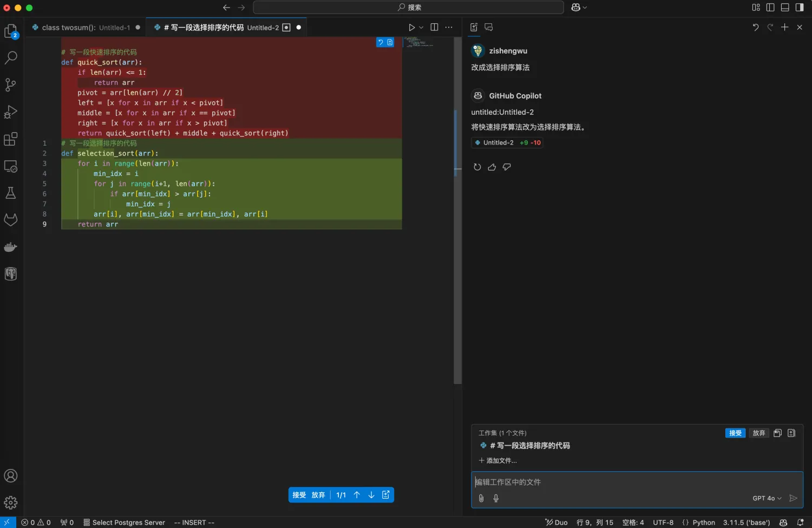The image size is (812, 528).
Task: Focus the 编辑工作区中的文件 input box
Action: 637,482
